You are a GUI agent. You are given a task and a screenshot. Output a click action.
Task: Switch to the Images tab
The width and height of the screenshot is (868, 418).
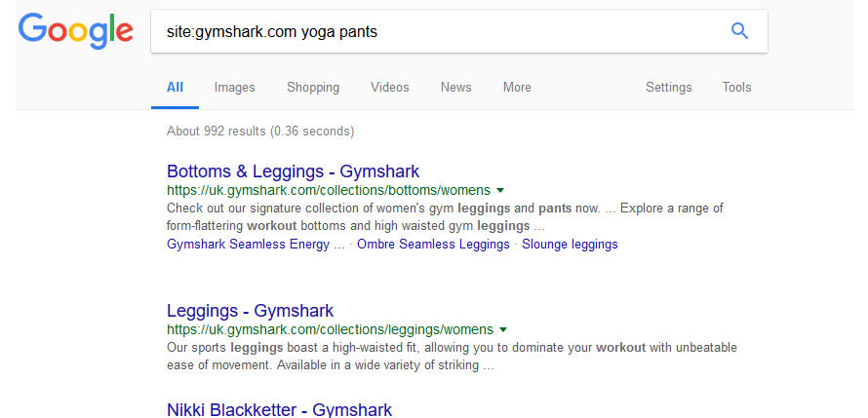click(235, 88)
